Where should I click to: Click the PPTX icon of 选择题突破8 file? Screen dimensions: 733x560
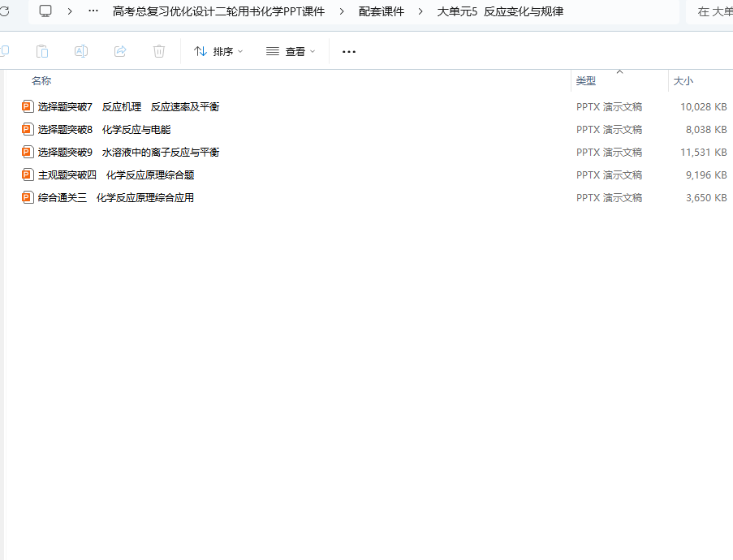28,129
